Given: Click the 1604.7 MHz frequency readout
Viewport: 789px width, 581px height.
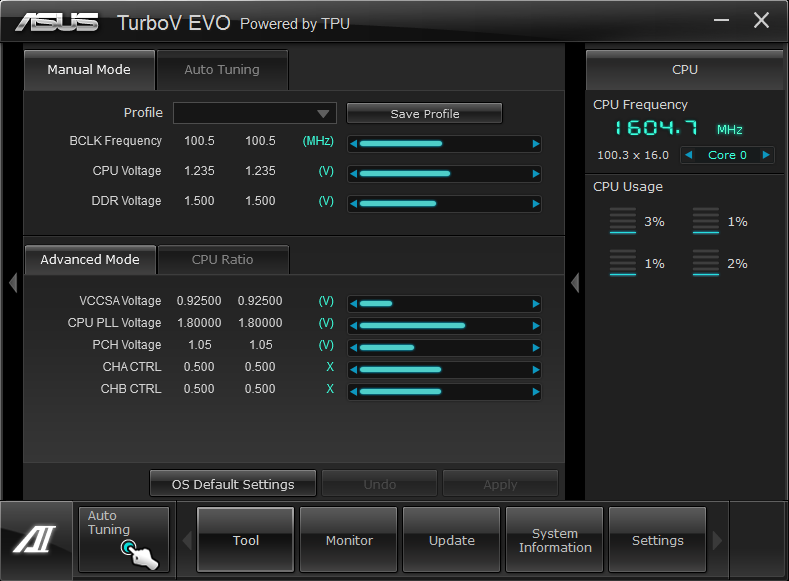Looking at the screenshot, I should pos(678,128).
